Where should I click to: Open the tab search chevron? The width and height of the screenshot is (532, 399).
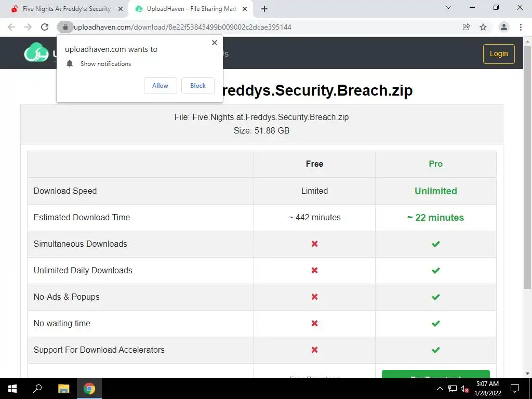pos(448,7)
